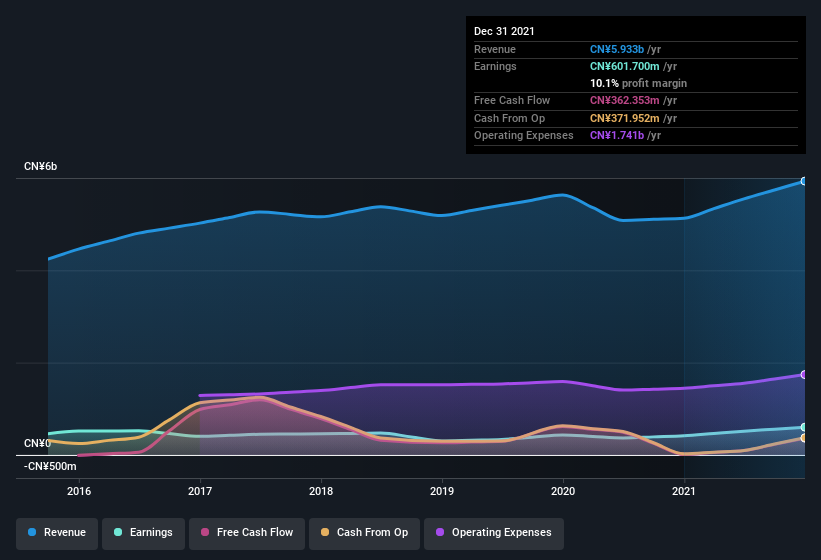Click the CN¥362.353m free cash flow value

pyautogui.click(x=625, y=100)
